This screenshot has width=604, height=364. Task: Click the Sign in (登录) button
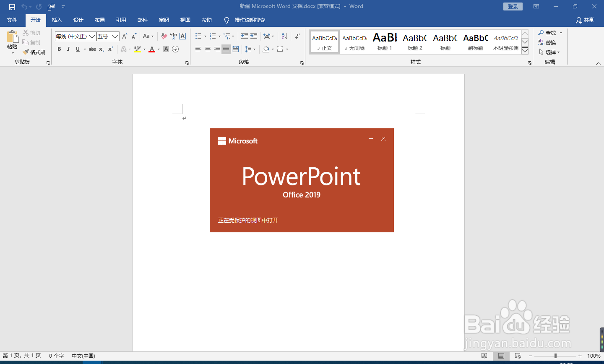pyautogui.click(x=513, y=6)
